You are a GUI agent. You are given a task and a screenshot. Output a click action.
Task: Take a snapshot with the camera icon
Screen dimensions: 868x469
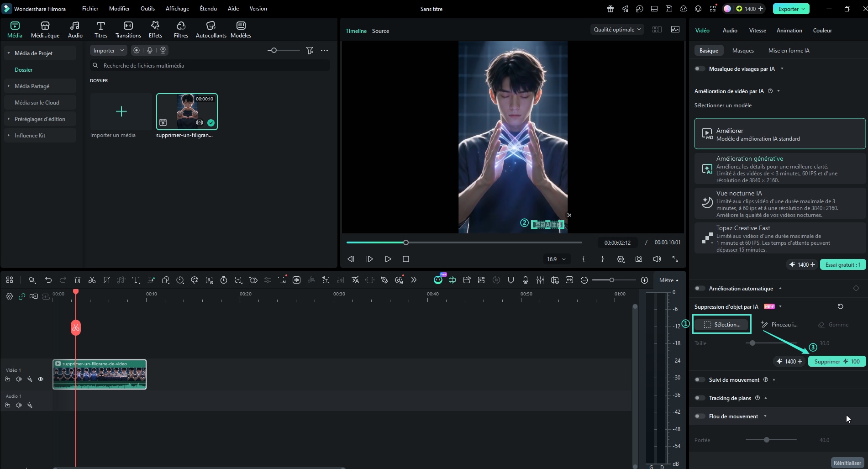tap(639, 259)
